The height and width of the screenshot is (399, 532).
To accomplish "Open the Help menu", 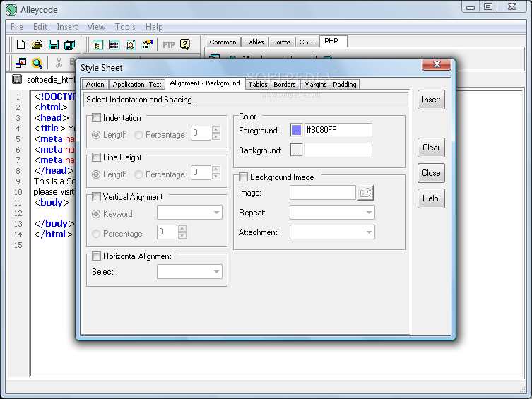I will tap(154, 26).
